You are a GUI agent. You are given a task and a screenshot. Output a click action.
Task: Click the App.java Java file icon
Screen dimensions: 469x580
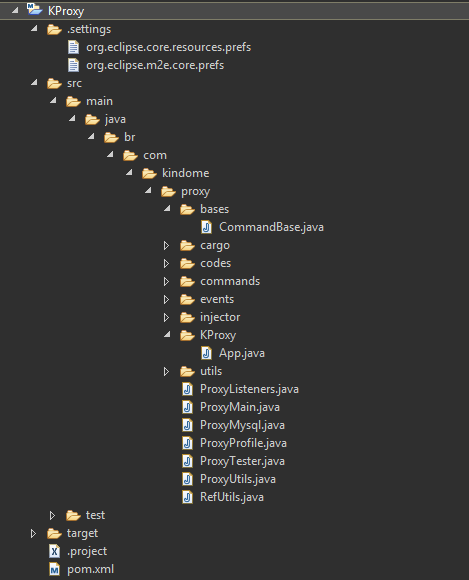click(206, 353)
